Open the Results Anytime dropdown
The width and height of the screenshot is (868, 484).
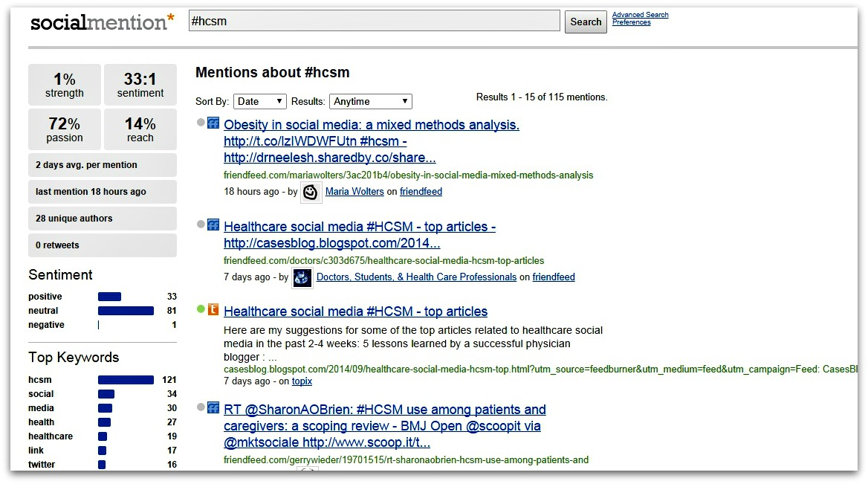pos(370,101)
